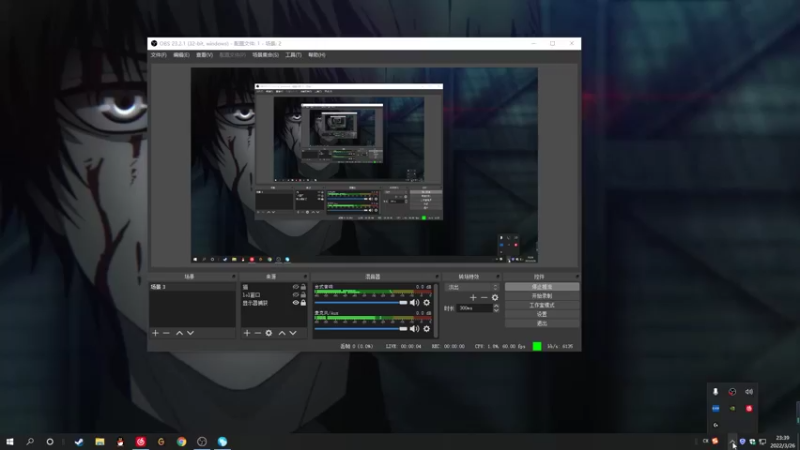This screenshot has width=800, height=450.
Task: Open the 文件(F) menu
Action: click(159, 55)
